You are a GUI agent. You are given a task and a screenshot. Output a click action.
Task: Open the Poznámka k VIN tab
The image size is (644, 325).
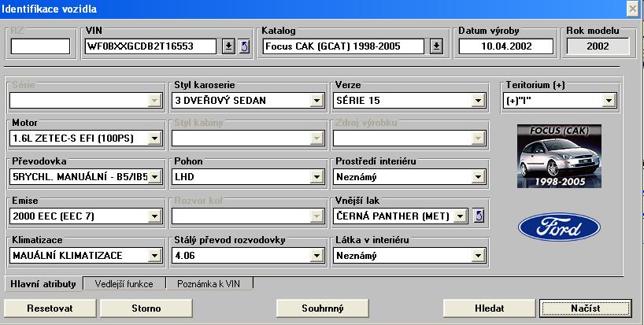209,283
